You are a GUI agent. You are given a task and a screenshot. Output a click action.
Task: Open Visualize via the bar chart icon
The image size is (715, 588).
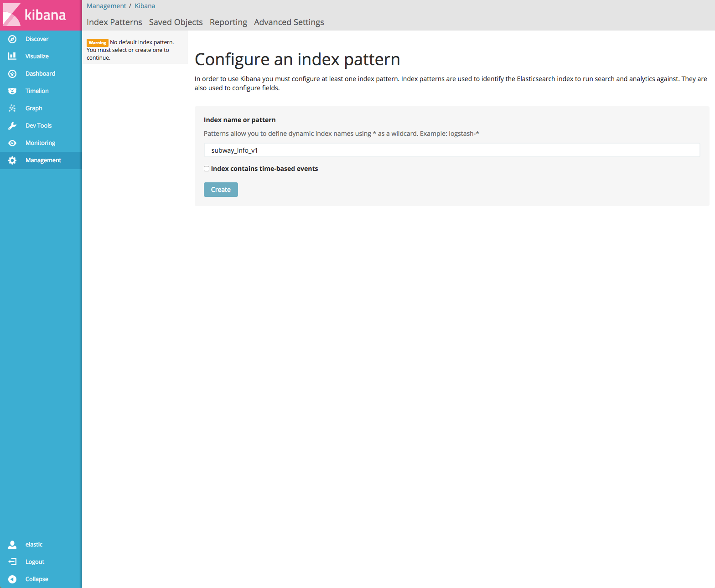[12, 56]
